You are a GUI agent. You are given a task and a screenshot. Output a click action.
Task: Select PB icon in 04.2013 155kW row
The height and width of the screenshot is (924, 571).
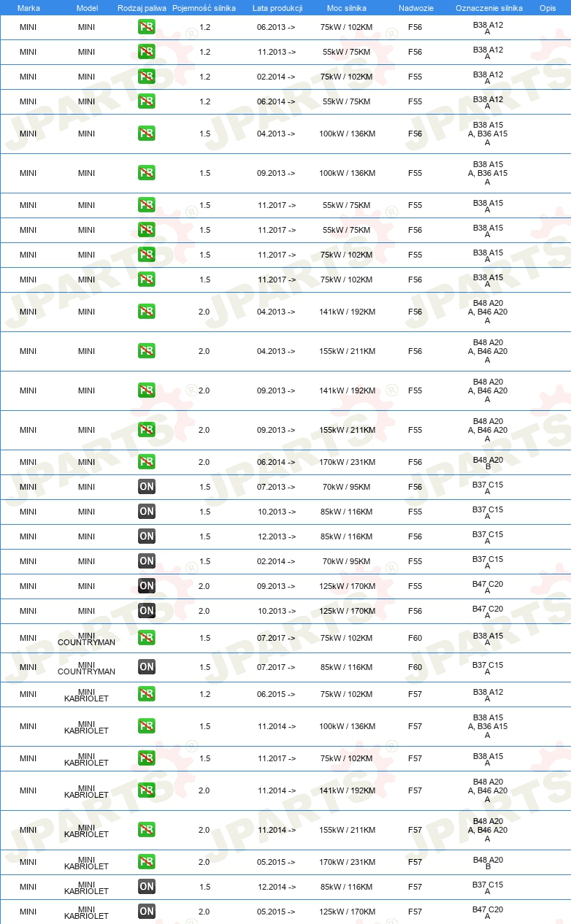click(x=147, y=351)
